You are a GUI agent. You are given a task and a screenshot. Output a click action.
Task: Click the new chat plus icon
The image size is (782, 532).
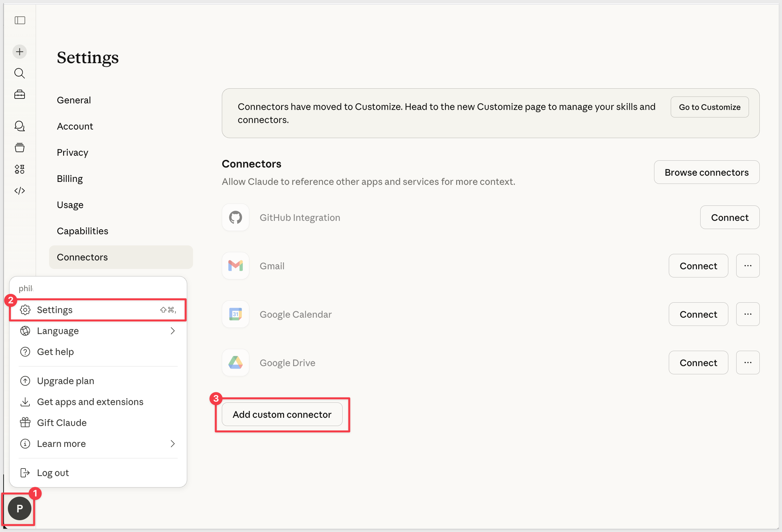click(x=20, y=51)
